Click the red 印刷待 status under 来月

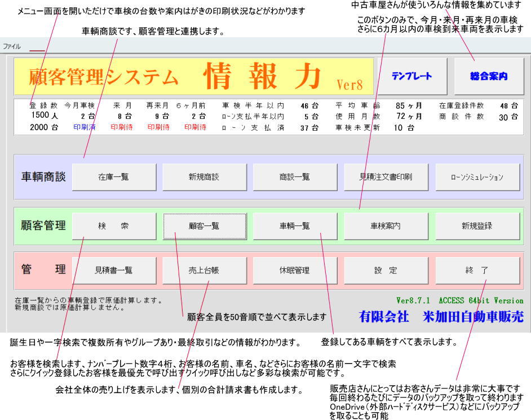[122, 127]
